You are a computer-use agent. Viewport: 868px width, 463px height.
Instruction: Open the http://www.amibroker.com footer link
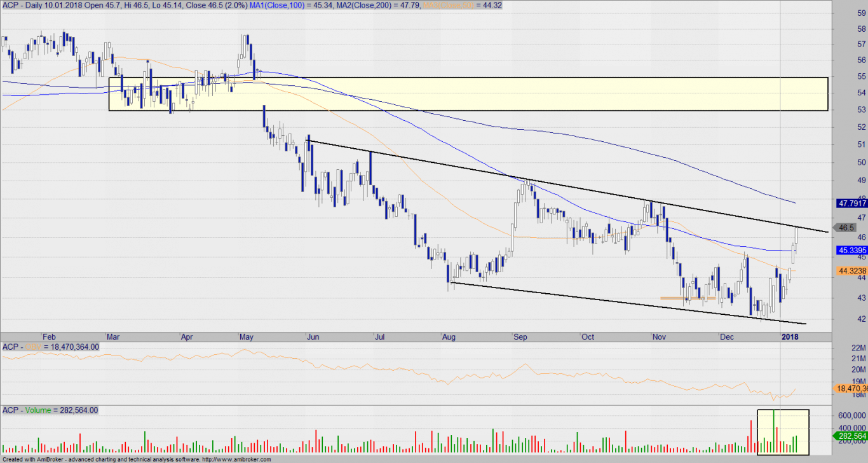pyautogui.click(x=236, y=459)
